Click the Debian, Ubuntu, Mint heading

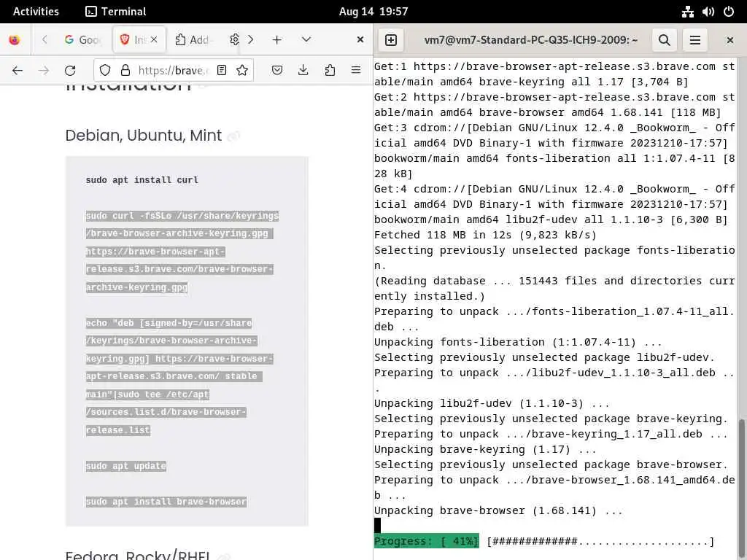click(144, 136)
